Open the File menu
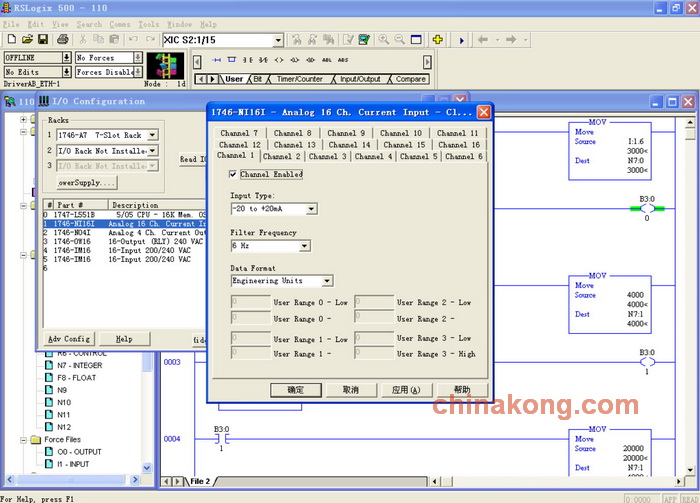This screenshot has height=503, width=700. click(11, 24)
